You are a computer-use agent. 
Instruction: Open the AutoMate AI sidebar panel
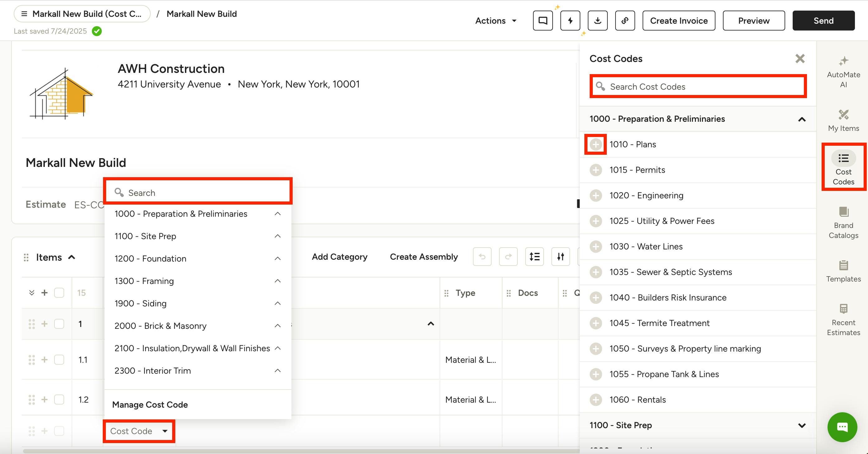[843, 71]
